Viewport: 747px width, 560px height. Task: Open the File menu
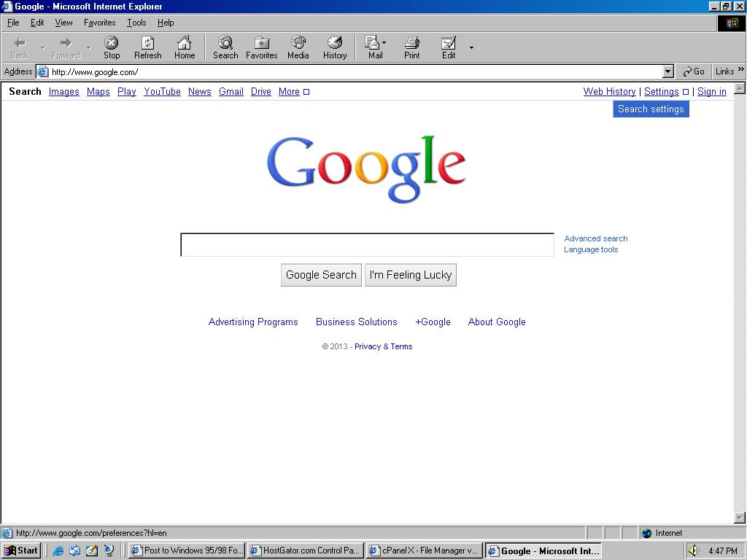point(13,23)
